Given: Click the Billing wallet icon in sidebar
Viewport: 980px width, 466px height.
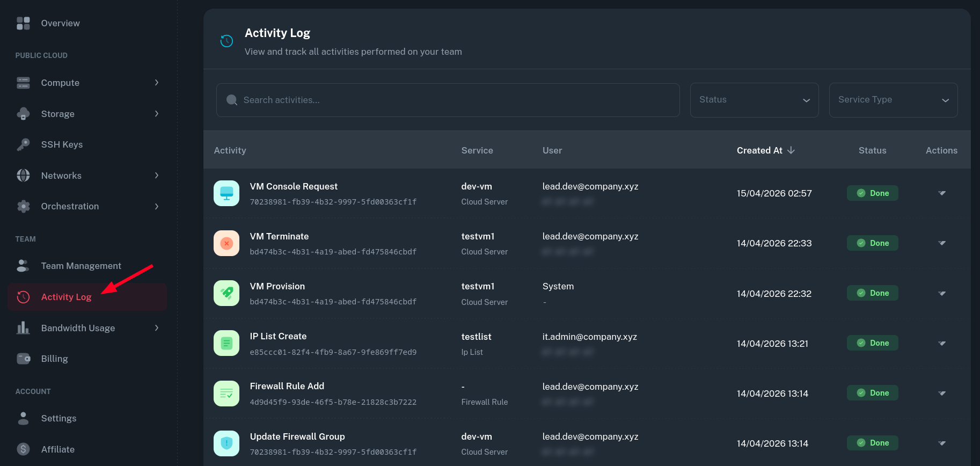Looking at the screenshot, I should [x=23, y=359].
